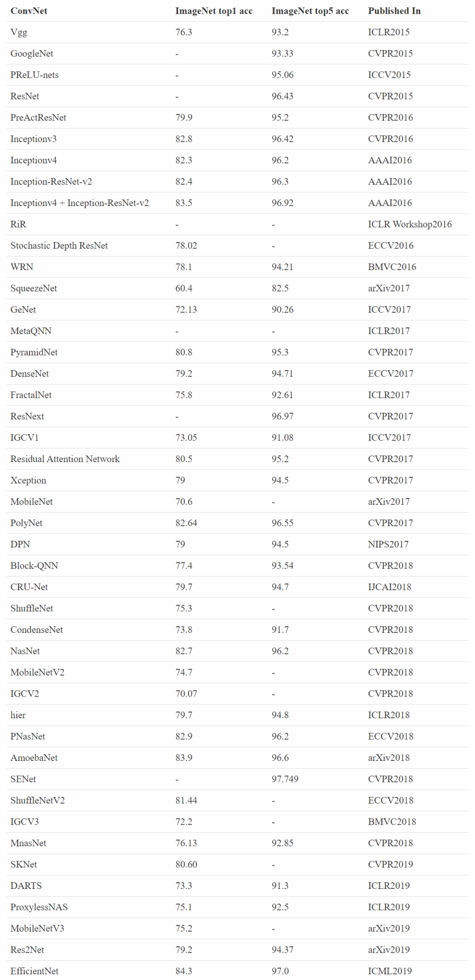
Task: Click the Vgg row name
Action: pos(19,32)
